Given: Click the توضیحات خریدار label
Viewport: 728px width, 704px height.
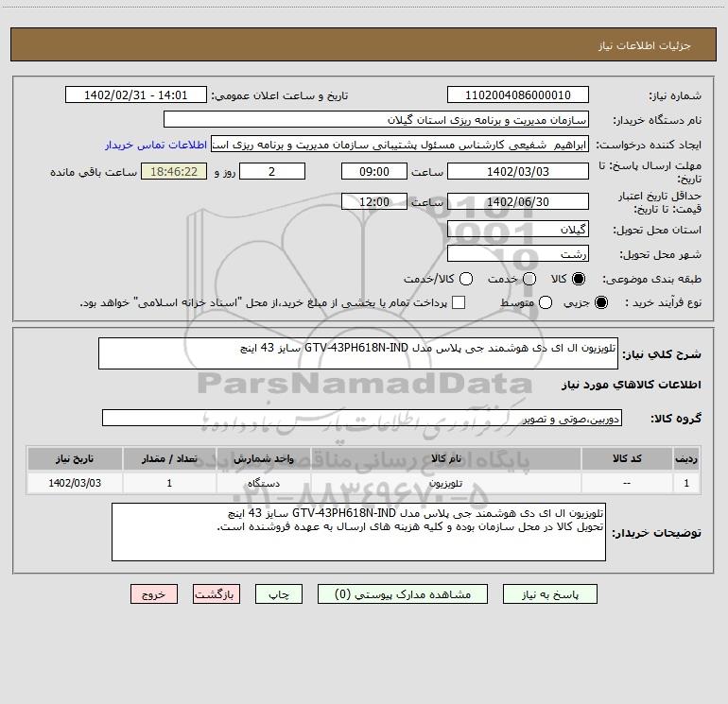Looking at the screenshot, I should pyautogui.click(x=656, y=533).
